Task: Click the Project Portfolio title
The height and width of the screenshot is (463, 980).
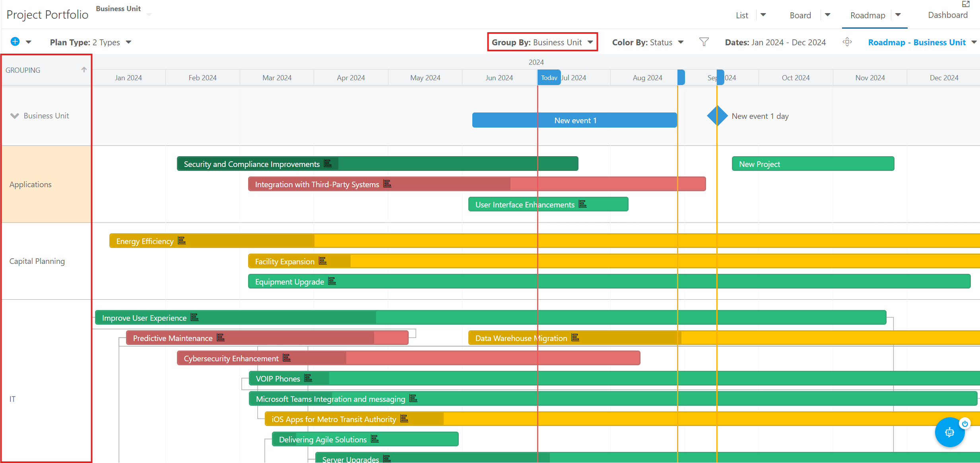Action: [x=47, y=15]
